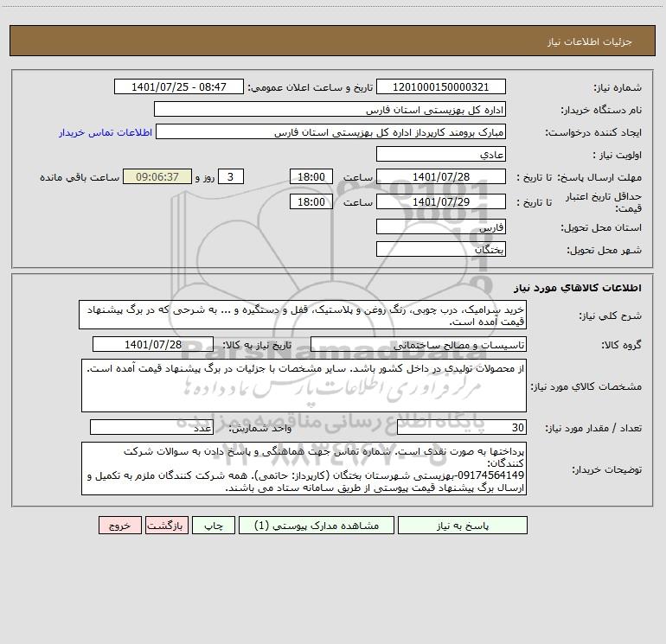This screenshot has height=644, width=666.
Task: Open اطلاعات تماس خریدار link
Action: (x=106, y=132)
